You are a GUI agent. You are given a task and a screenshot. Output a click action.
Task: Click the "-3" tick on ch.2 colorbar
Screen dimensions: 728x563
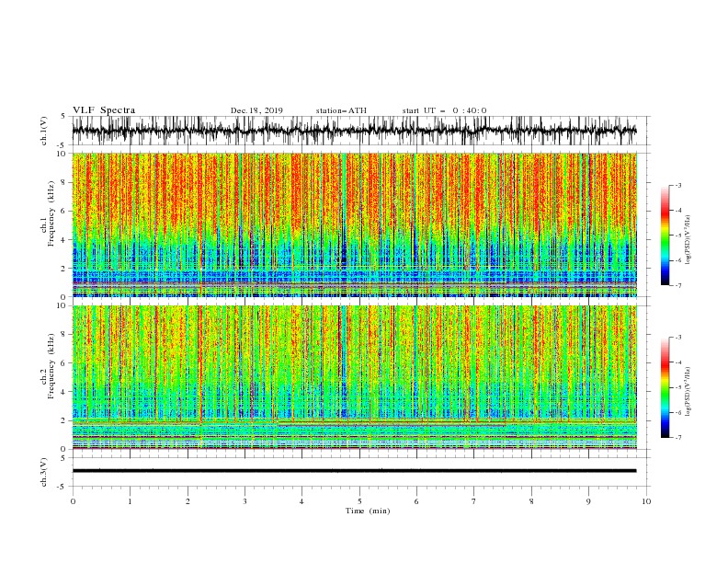pos(678,338)
